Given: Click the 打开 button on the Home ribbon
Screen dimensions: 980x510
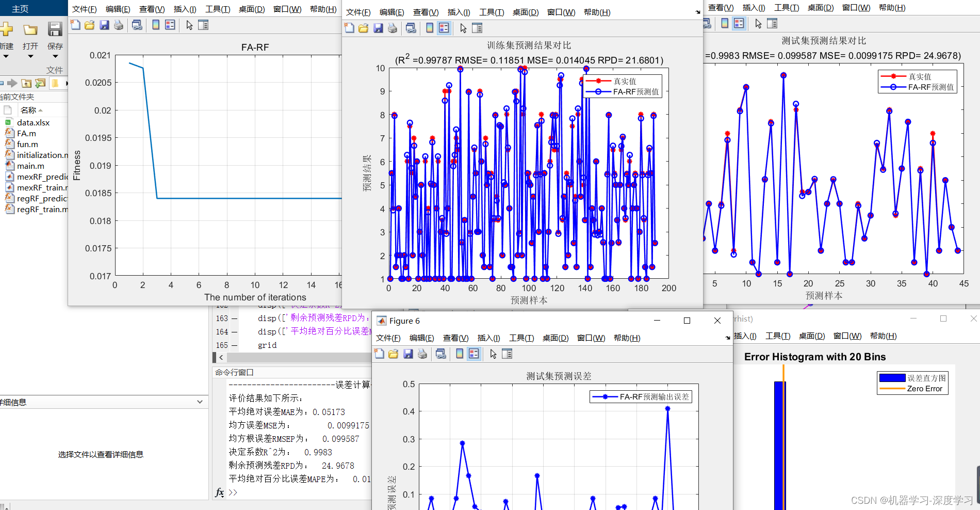Looking at the screenshot, I should (x=29, y=45).
